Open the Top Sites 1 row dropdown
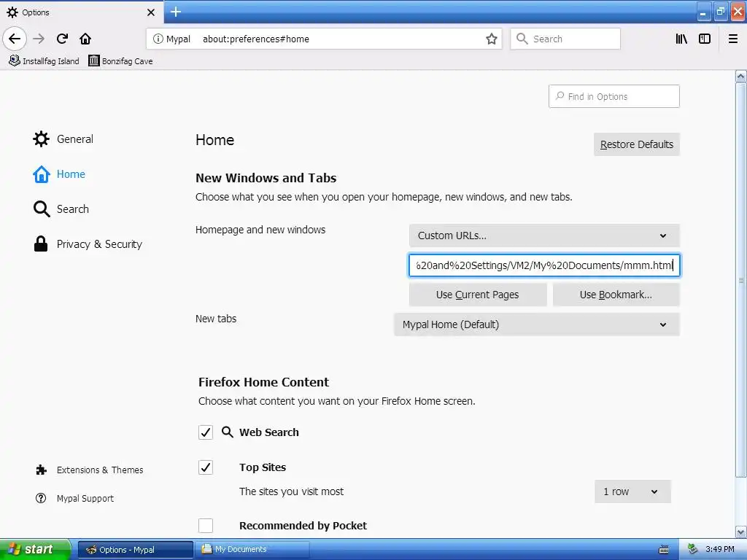The image size is (747, 560). pos(632,491)
